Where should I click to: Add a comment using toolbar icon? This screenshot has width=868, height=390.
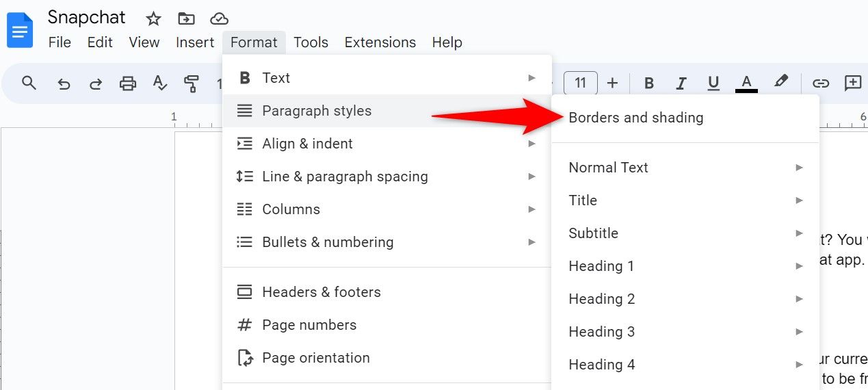[x=853, y=83]
